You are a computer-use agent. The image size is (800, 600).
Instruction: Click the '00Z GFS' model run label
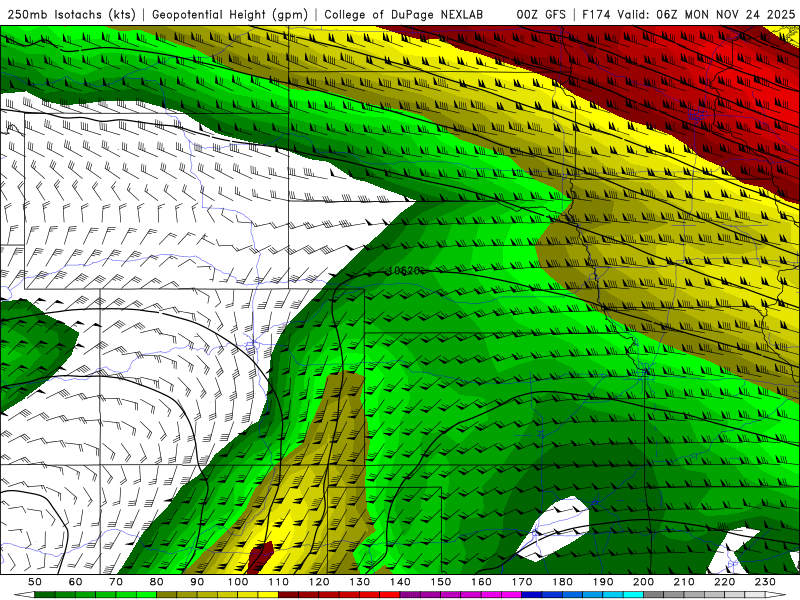click(541, 15)
